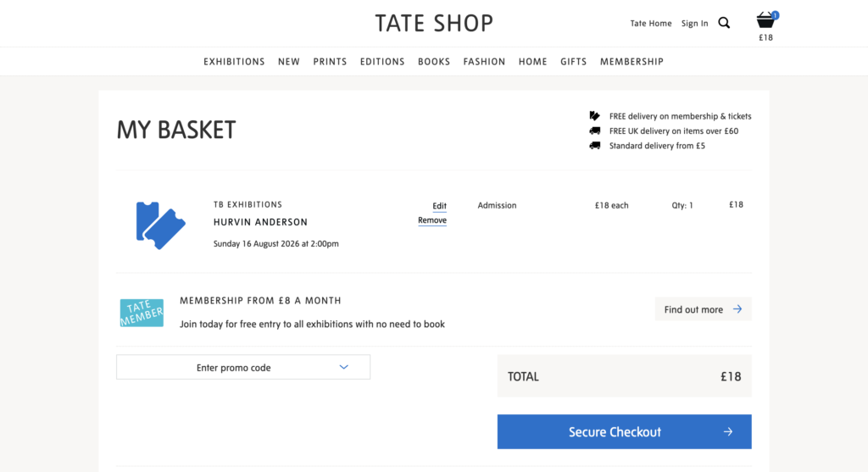868x472 pixels.
Task: Open the Exhibitions menu
Action: [x=234, y=61]
